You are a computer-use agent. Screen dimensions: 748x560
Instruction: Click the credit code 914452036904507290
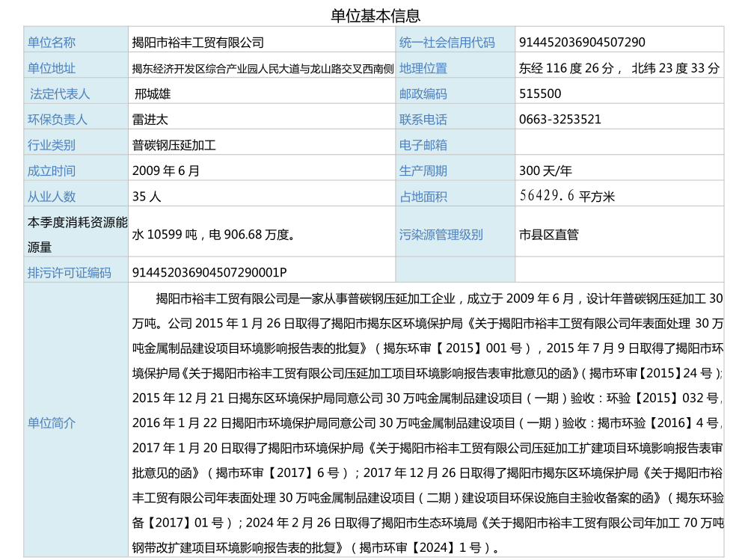click(x=582, y=43)
